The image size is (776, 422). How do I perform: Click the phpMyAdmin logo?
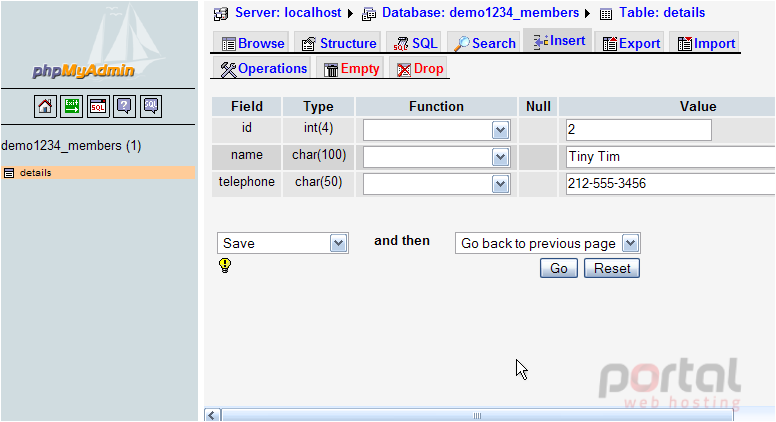click(x=83, y=71)
